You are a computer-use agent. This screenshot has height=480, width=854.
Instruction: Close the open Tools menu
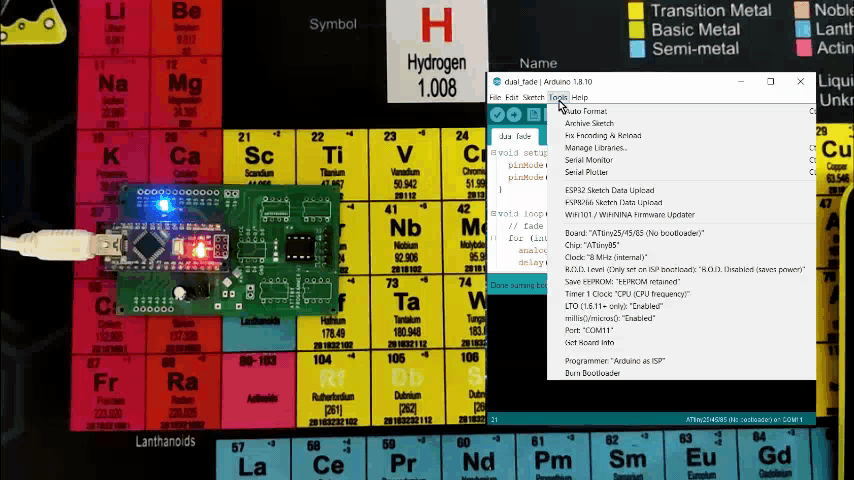[x=558, y=98]
